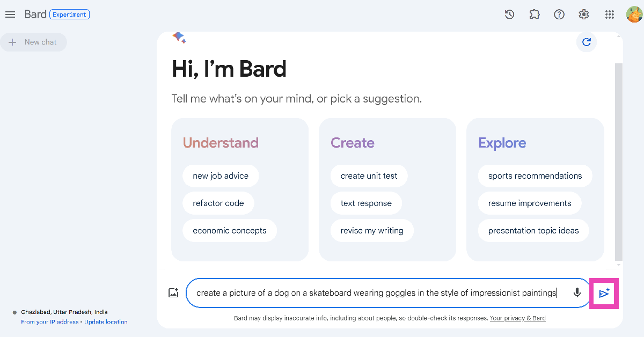Open the Google account avatar
This screenshot has width=644, height=337.
[634, 14]
